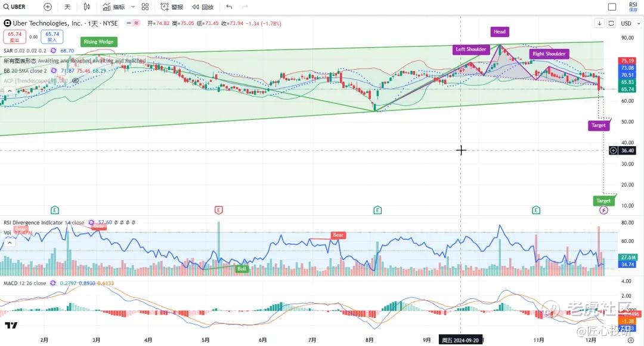Click the TradingView logo
Viewport: 644px width, 346px height.
[11, 325]
